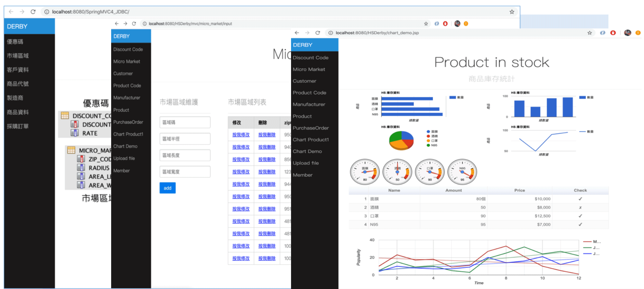Screen dimensions: 644x289
Task: Click 按我刪除 in the row starting 856
Action: 267,159
